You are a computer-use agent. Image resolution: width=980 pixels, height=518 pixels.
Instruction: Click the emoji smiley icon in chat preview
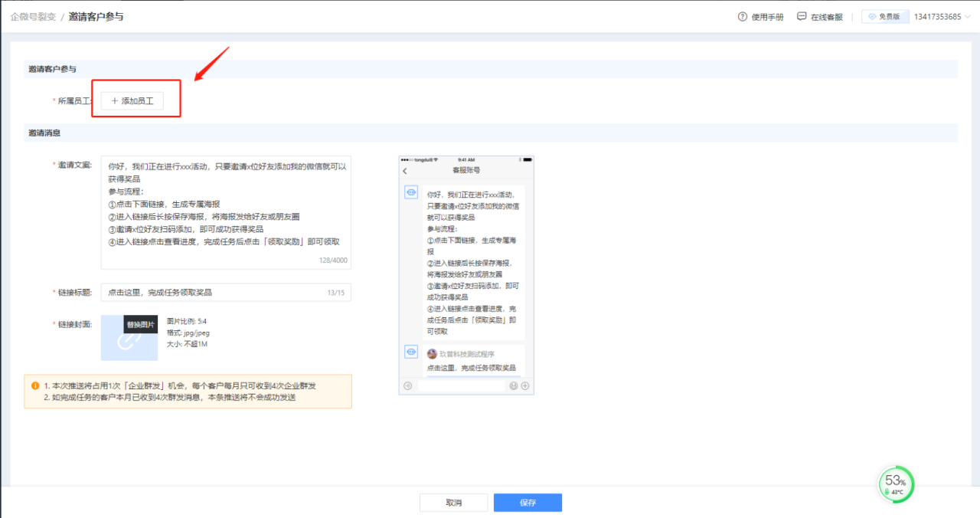(514, 385)
